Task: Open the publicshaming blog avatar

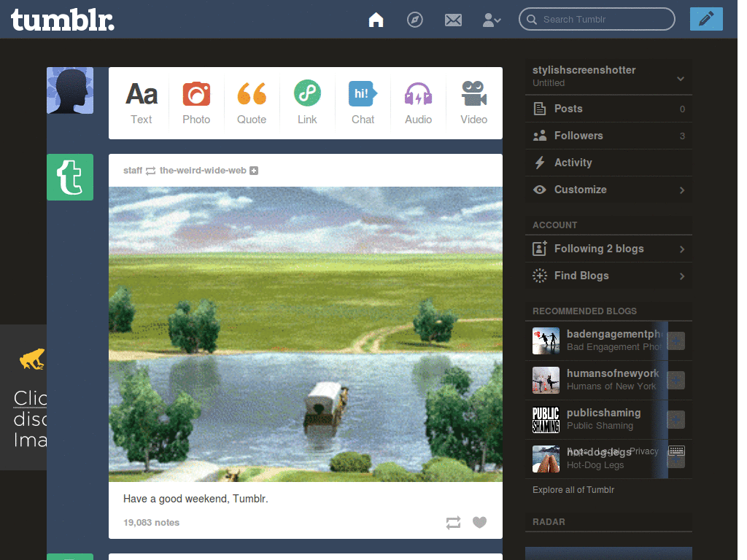Action: 546,419
